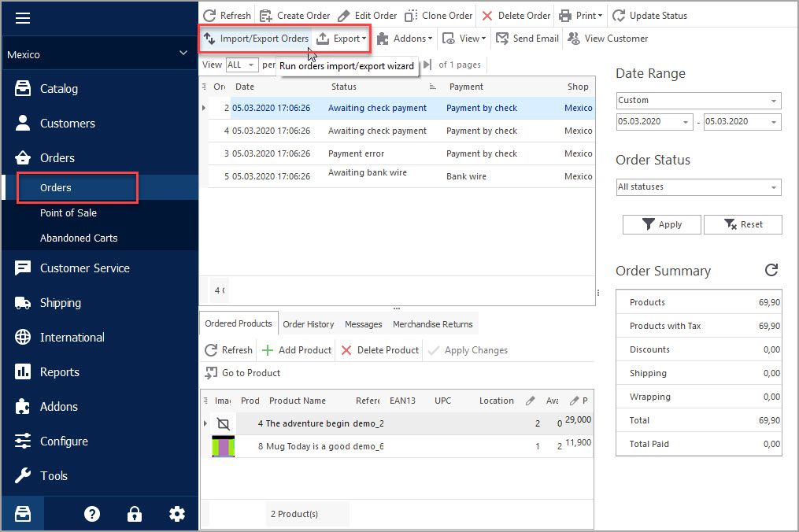The height and width of the screenshot is (532, 799).
Task: Select The adventure begin product row
Action: pos(401,423)
